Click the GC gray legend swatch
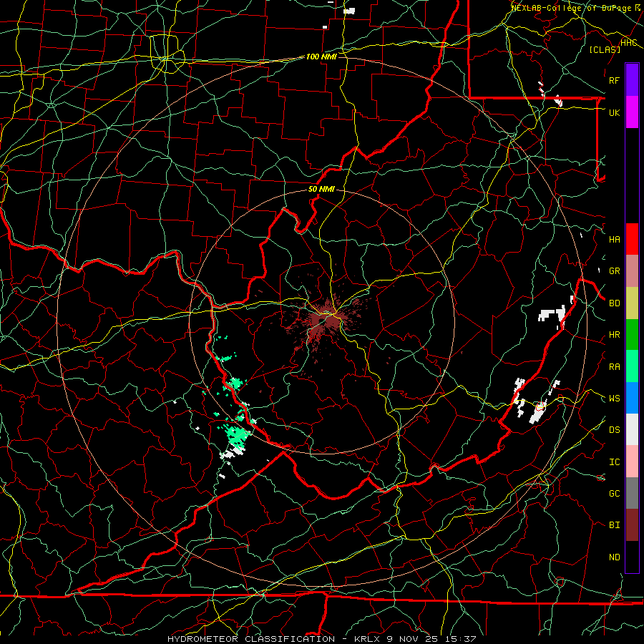The image size is (644, 644). click(632, 493)
